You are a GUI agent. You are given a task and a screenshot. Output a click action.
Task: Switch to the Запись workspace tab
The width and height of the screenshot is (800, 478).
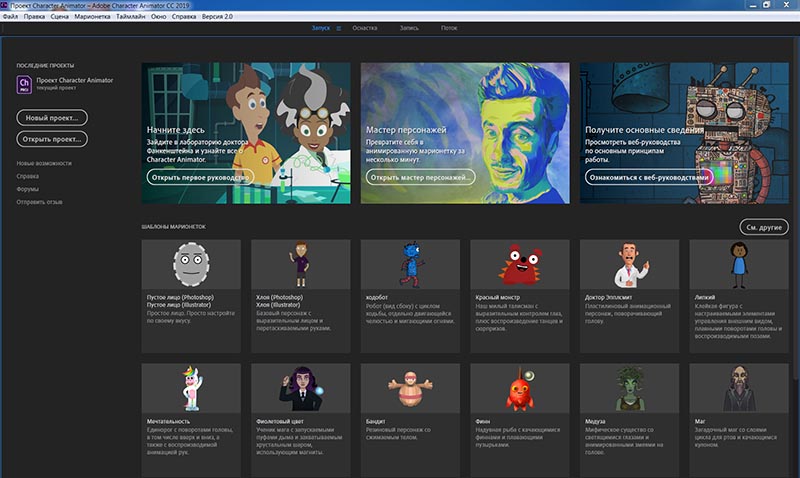pyautogui.click(x=409, y=28)
